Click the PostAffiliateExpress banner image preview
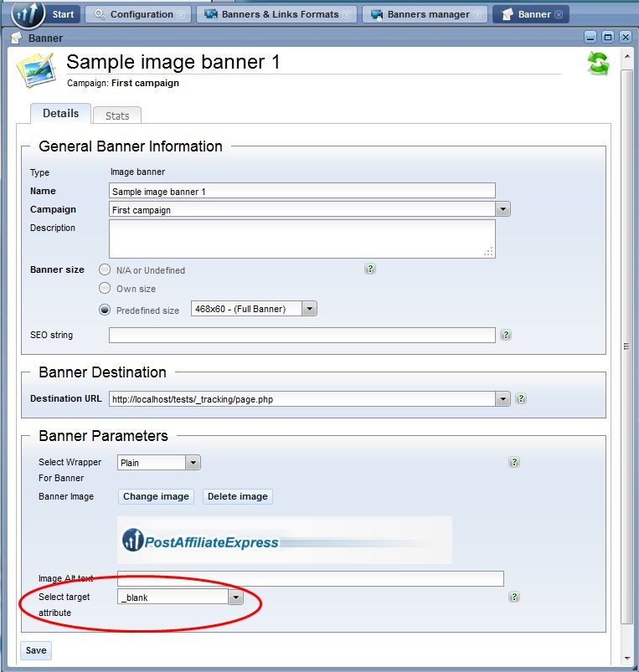Viewport: 639px width, 672px height. coord(285,540)
